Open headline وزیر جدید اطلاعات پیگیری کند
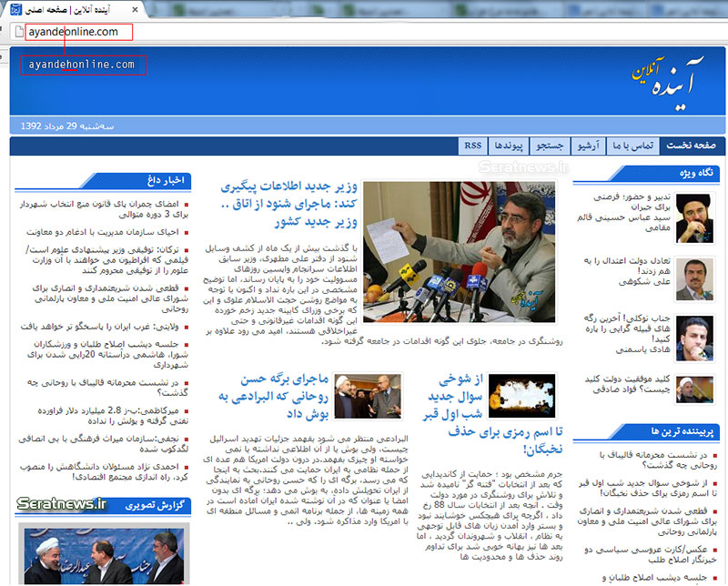 288,204
